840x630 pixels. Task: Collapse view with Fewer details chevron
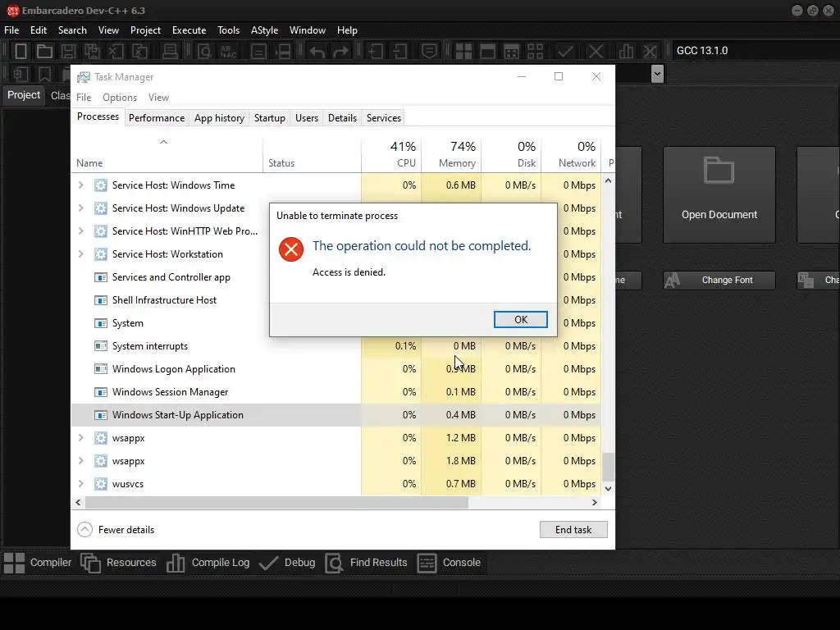coord(84,530)
